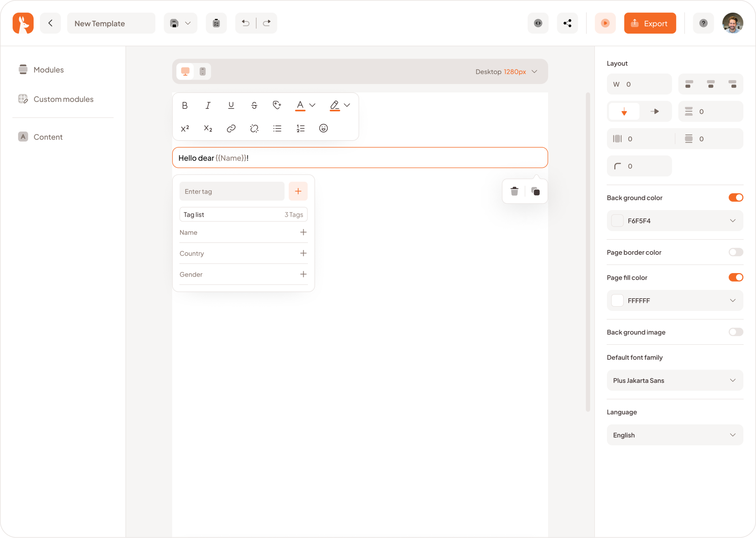Click the F6F5F4 color swatch
756x538 pixels.
click(x=617, y=221)
